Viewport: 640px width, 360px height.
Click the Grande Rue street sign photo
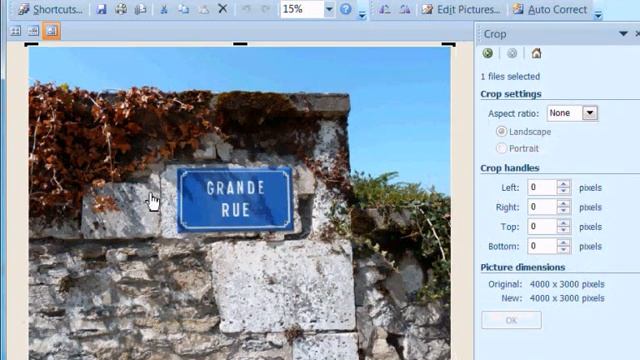(240, 203)
